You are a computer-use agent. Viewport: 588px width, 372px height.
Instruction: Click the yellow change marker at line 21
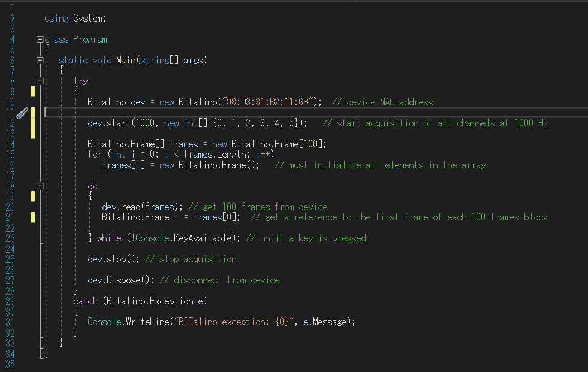(x=33, y=217)
